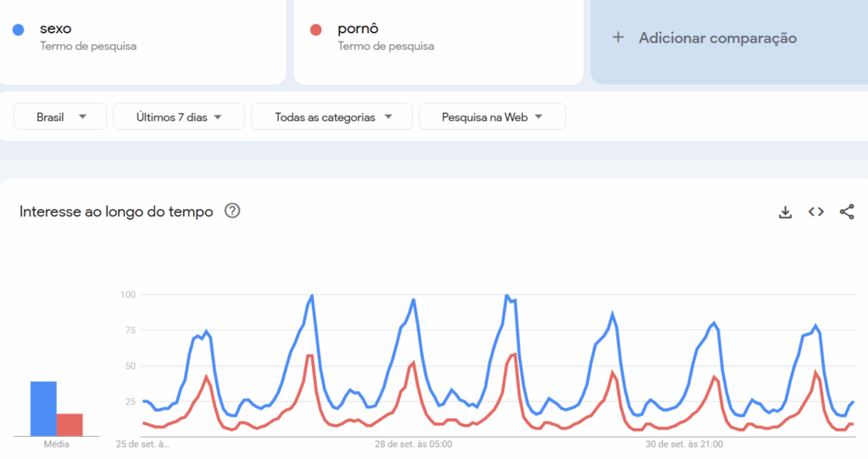
Task: Open the embed code icon
Action: pos(815,212)
